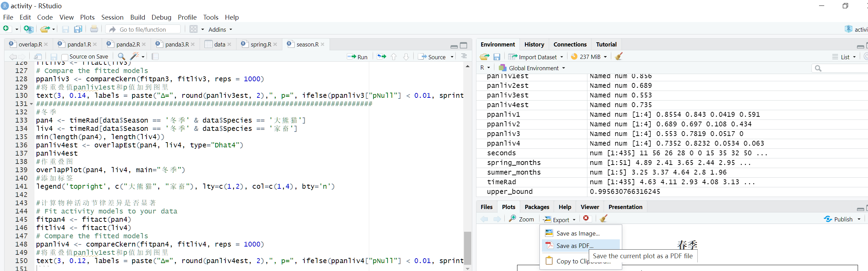Open existing file folder icon
Viewport: 868px width, 271px height.
point(45,29)
